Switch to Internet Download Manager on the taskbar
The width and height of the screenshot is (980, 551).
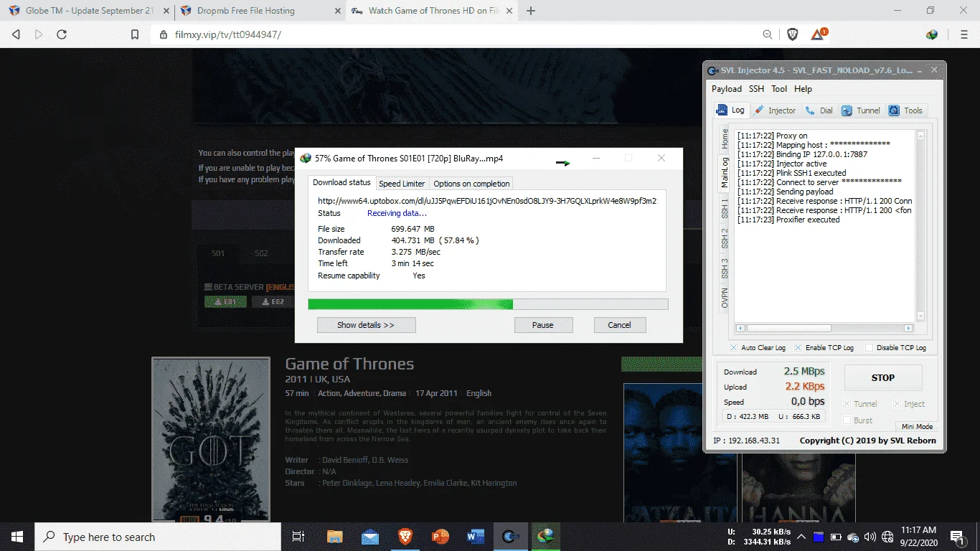pos(546,537)
